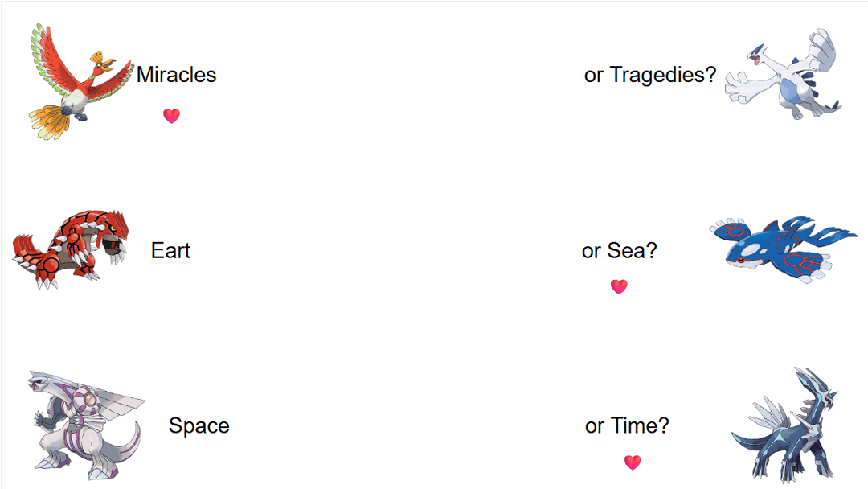Click the heart under 'or Sea?'
868x489 pixels.
(619, 286)
